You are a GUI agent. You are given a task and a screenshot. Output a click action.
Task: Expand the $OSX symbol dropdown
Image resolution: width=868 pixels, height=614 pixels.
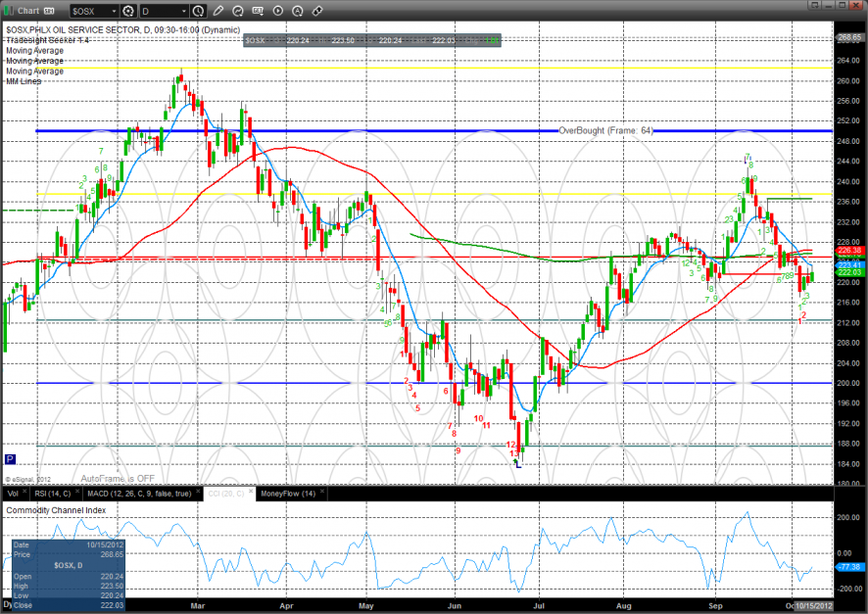pos(114,11)
